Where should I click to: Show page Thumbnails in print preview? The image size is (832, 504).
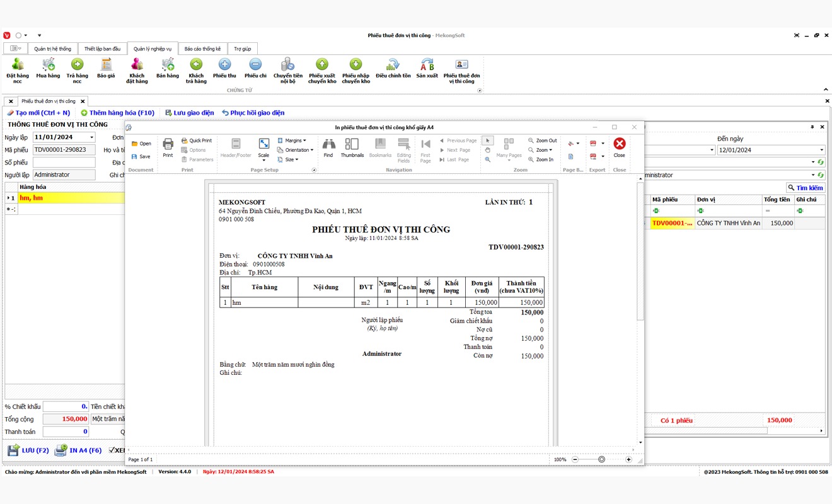(352, 147)
